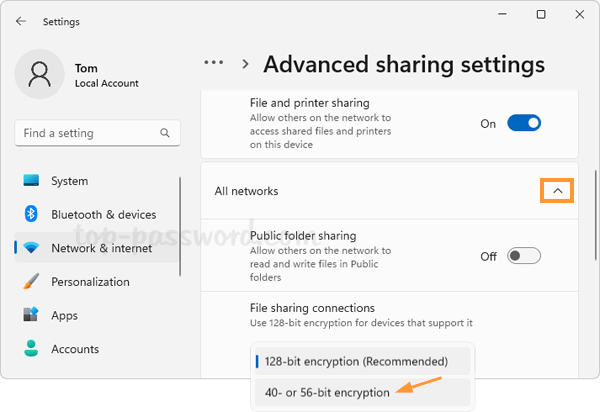Go to the Accounts settings page

tap(75, 349)
